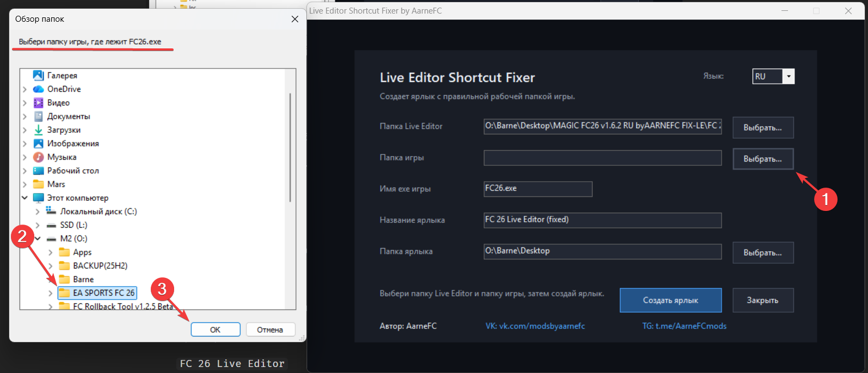Click the Отмена button

[x=270, y=330]
